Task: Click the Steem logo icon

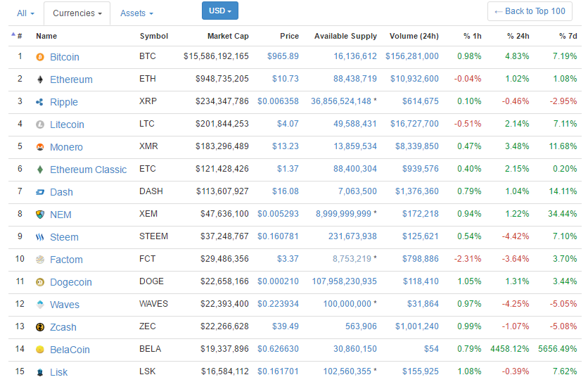Action: pos(40,237)
